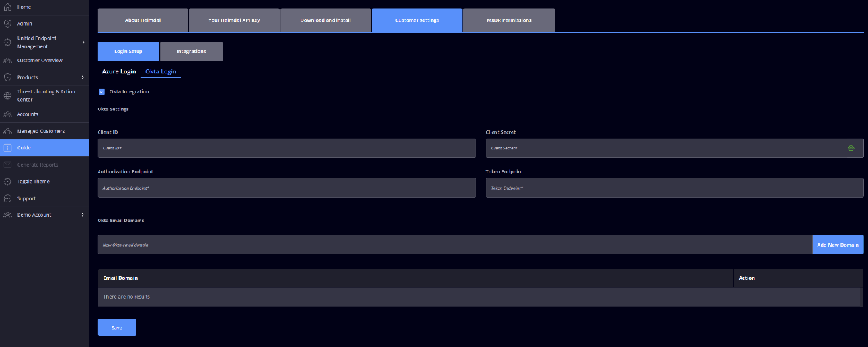Viewport: 868px width, 347px height.
Task: Expand the Products submenu chevron
Action: 83,77
